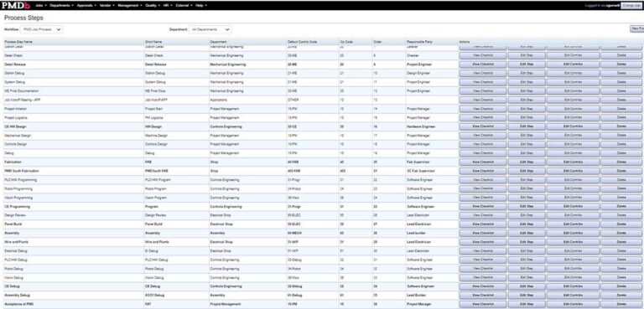Image resolution: width=644 pixels, height=309 pixels.
Task: View Checklist for Vision Programming
Action: [483, 198]
